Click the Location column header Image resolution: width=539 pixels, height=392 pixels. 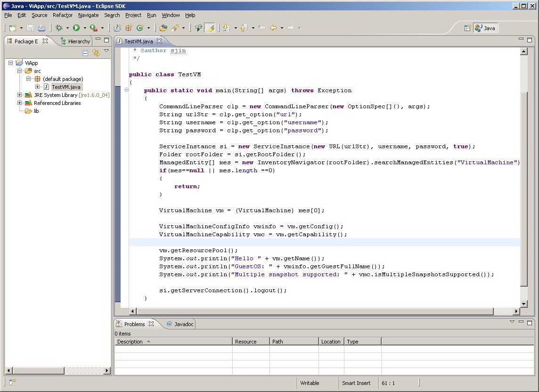(331, 342)
